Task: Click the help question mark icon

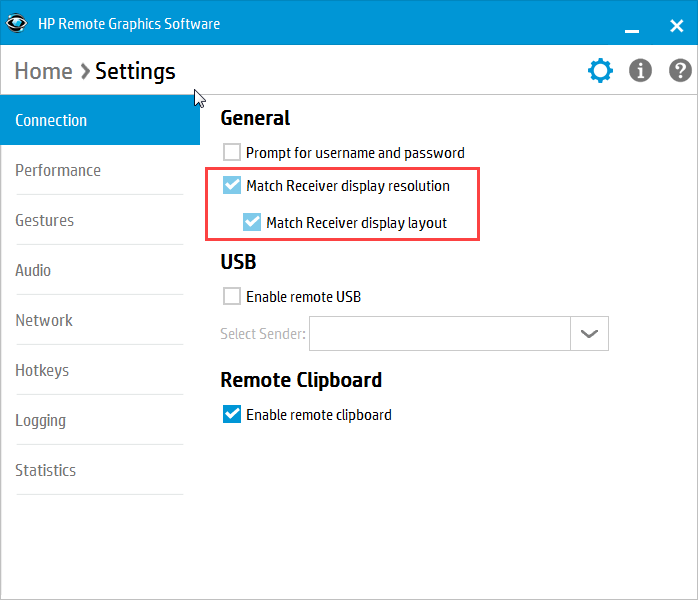Action: (x=680, y=71)
